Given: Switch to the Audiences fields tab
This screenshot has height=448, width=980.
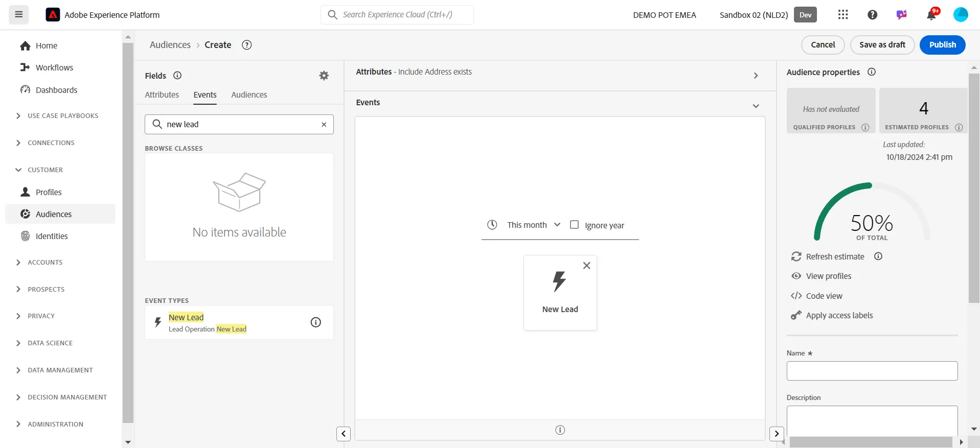Looking at the screenshot, I should tap(249, 95).
